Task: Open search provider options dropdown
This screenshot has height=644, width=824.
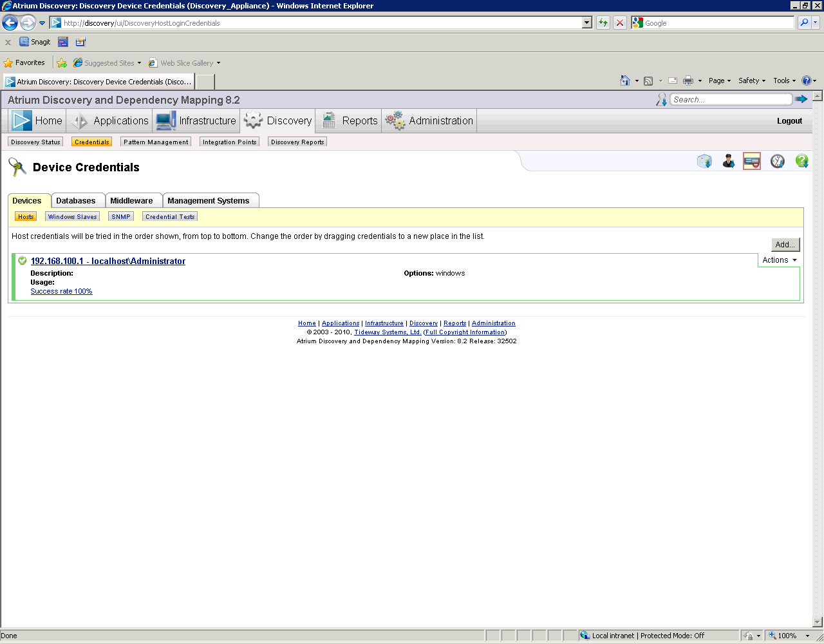Action: tap(816, 23)
